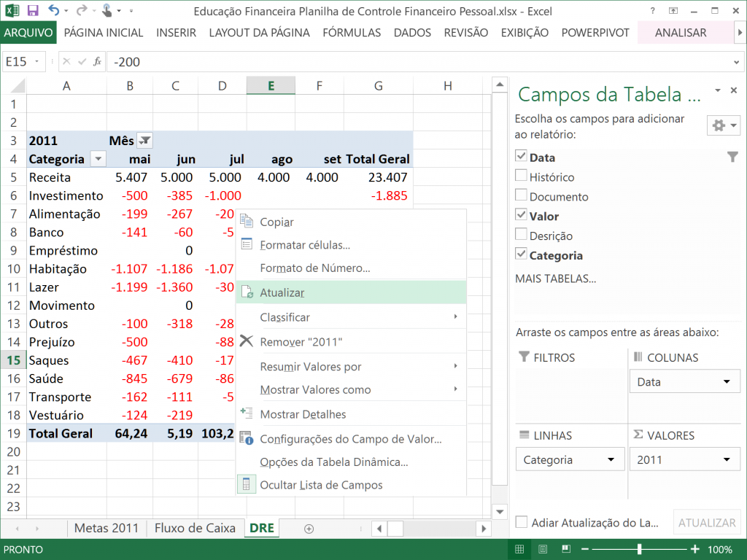
Task: Click vertical scrollbar down arrow
Action: click(x=499, y=512)
